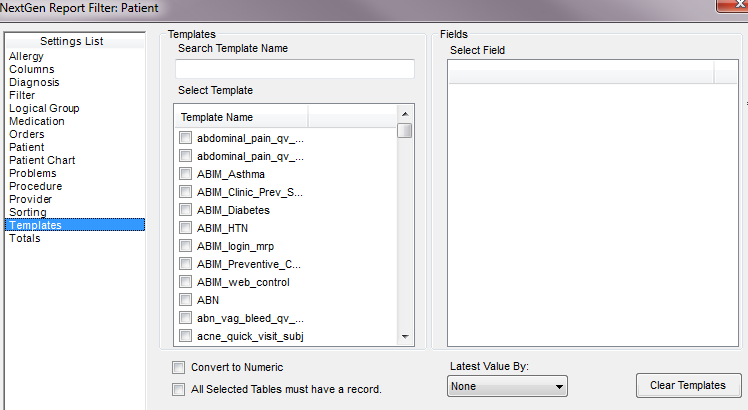The image size is (748, 410).
Task: Check the acne_quick_visit_subj template checkbox
Action: (x=186, y=336)
